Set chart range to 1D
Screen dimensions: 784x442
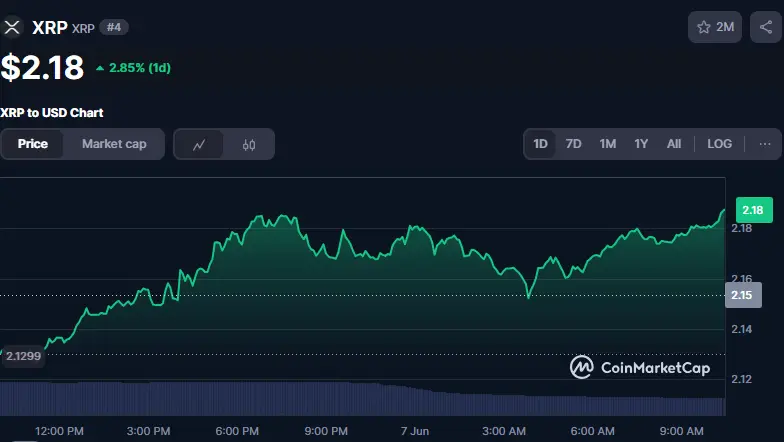click(x=540, y=144)
